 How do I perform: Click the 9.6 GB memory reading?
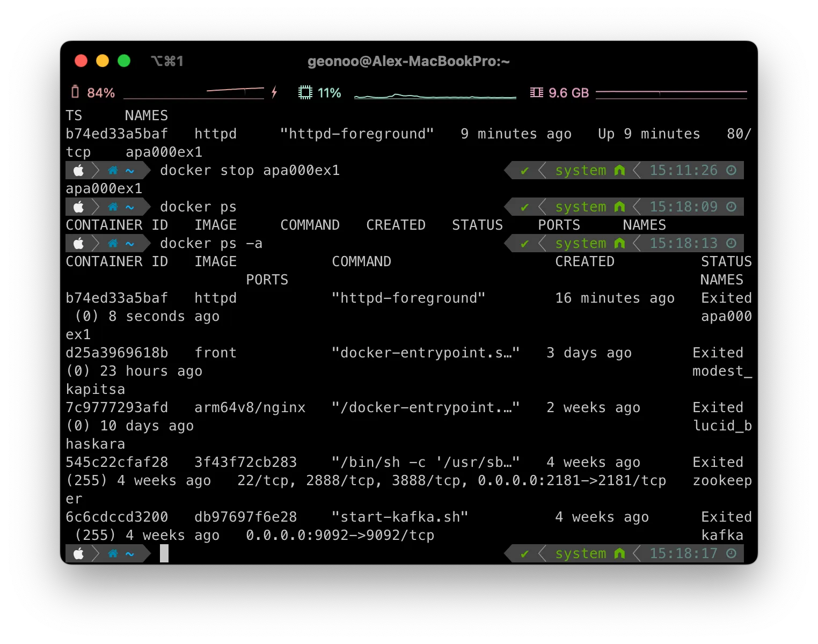[568, 93]
